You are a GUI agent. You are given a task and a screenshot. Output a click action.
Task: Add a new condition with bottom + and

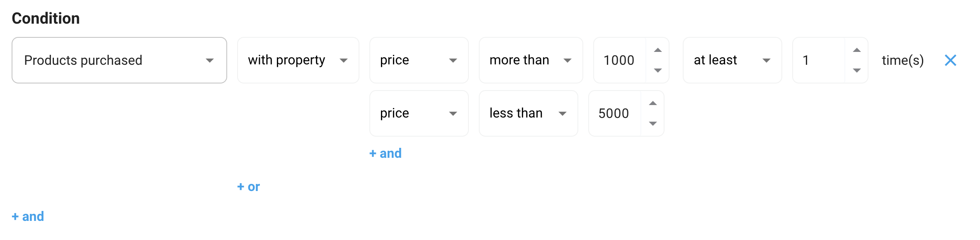(28, 216)
